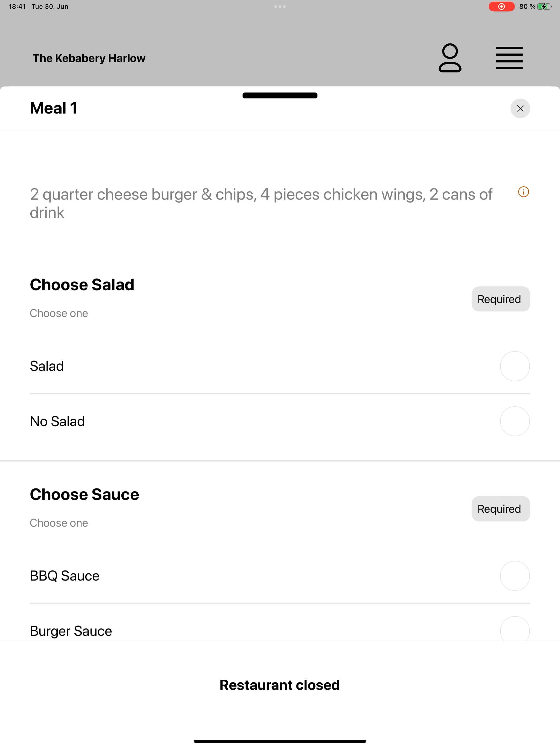Tap The Kebabery Harlow title
560x747 pixels.
(x=89, y=58)
